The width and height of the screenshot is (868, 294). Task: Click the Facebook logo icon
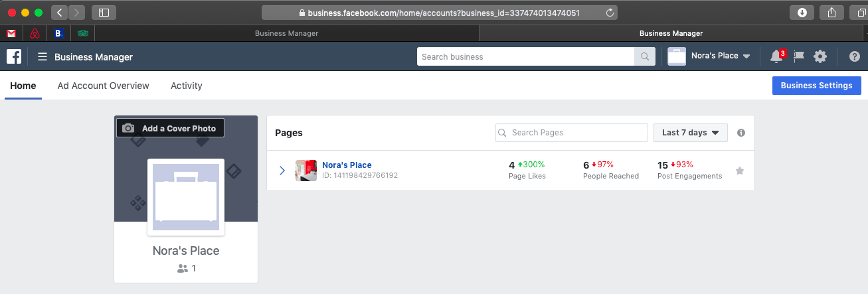click(x=14, y=56)
